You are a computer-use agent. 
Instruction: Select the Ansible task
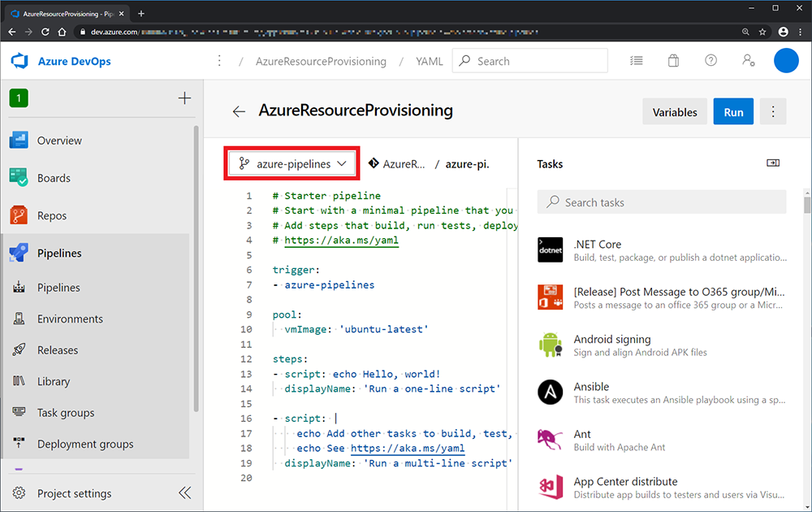pyautogui.click(x=662, y=393)
